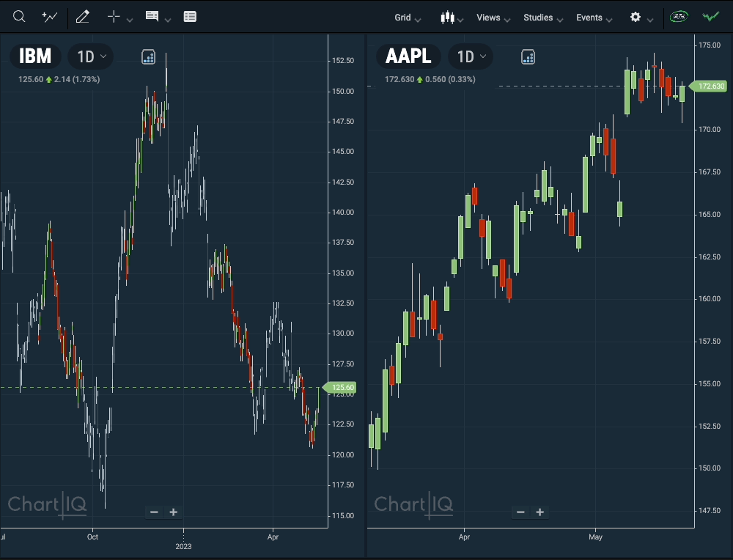Zoom out the AAPL chart
The height and width of the screenshot is (560, 733).
pyautogui.click(x=520, y=512)
